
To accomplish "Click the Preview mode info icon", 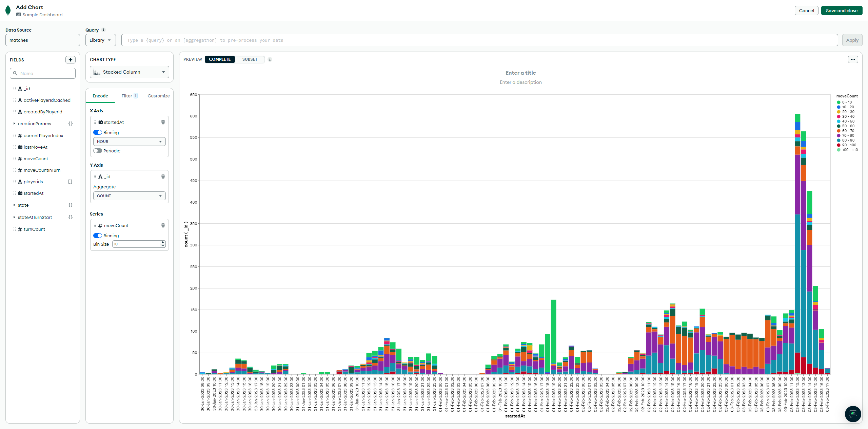I will pyautogui.click(x=270, y=59).
